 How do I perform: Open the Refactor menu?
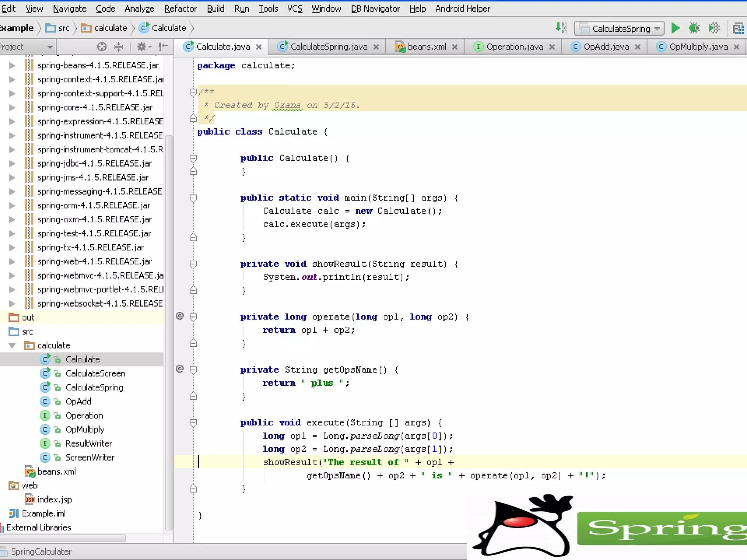180,8
